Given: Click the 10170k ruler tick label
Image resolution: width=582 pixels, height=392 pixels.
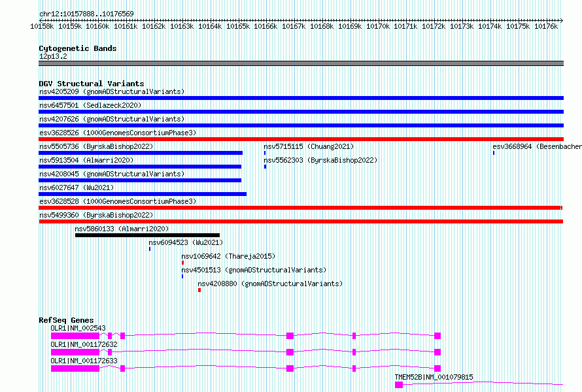Looking at the screenshot, I should pos(378,26).
